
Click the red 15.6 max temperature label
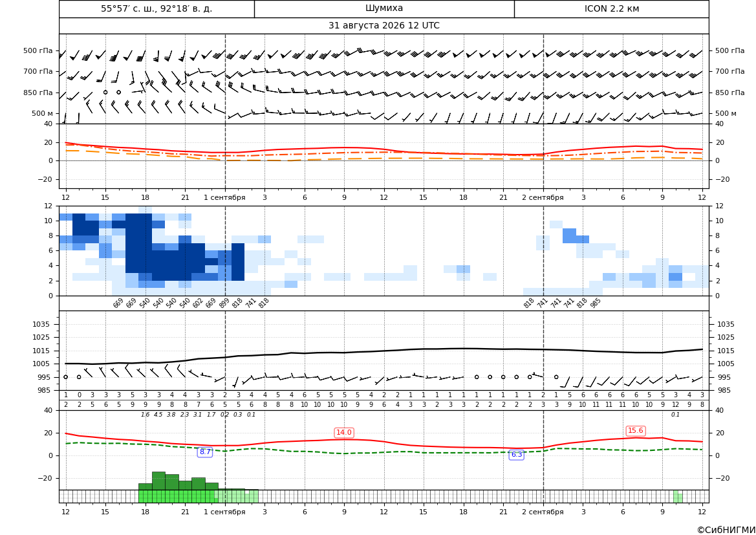636,430
